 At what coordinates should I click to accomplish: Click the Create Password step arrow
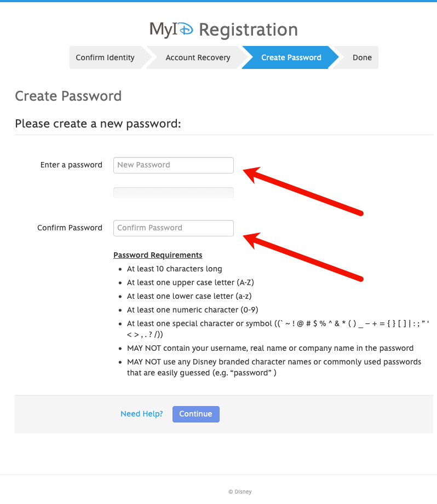[x=291, y=57]
